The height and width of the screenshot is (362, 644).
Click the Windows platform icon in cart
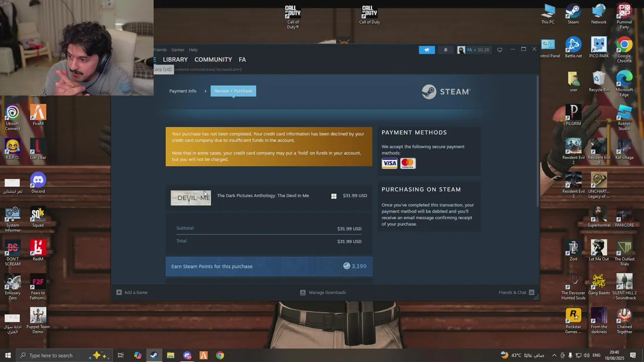click(334, 196)
